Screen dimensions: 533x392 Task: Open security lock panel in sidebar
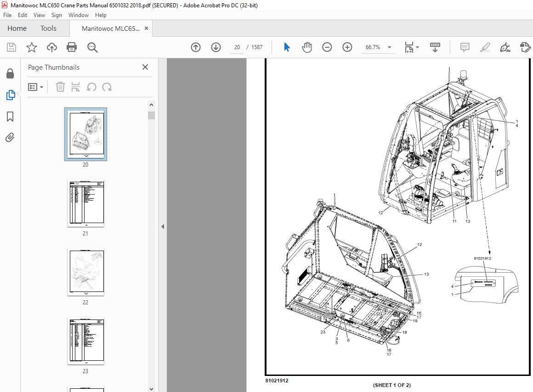(x=10, y=73)
